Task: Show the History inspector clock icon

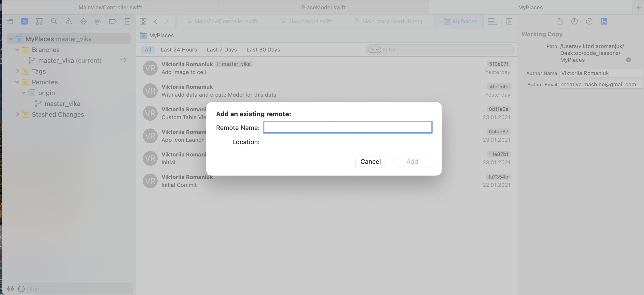Action: [x=575, y=21]
